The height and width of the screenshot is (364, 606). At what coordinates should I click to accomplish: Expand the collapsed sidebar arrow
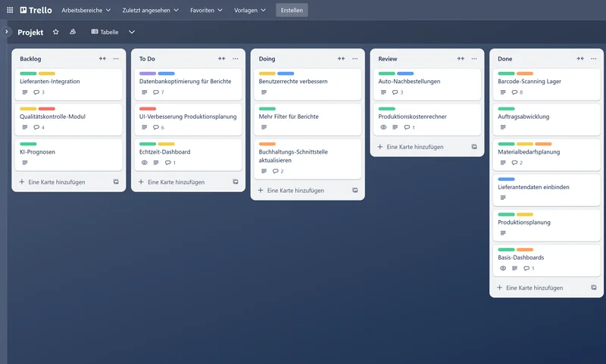[7, 32]
